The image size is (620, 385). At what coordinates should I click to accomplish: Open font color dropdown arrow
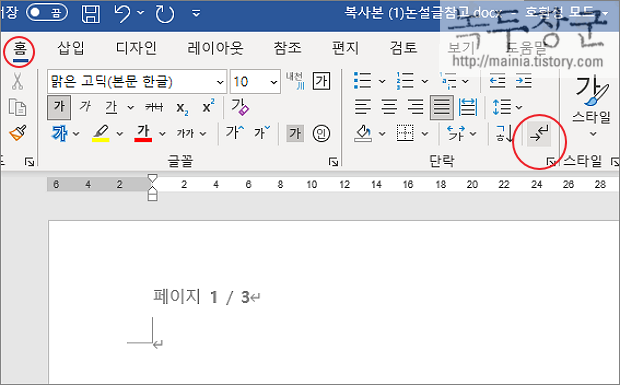point(162,134)
